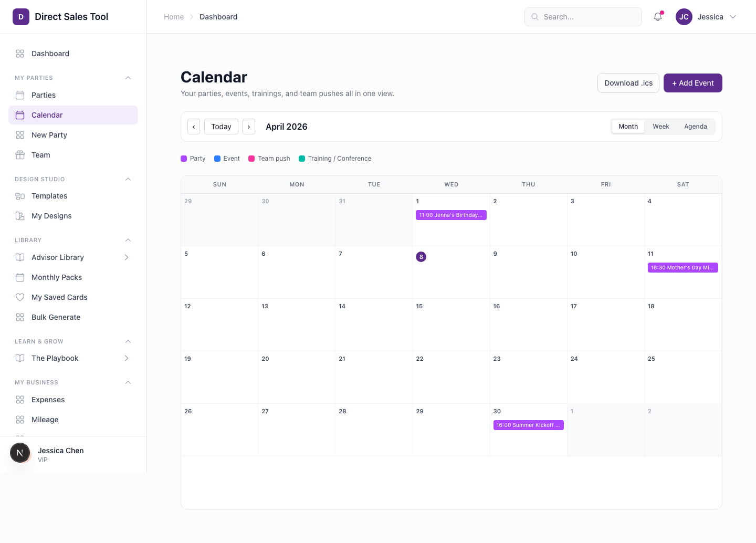Image resolution: width=756 pixels, height=543 pixels.
Task: Click the purple Party legend swatch
Action: click(x=184, y=158)
